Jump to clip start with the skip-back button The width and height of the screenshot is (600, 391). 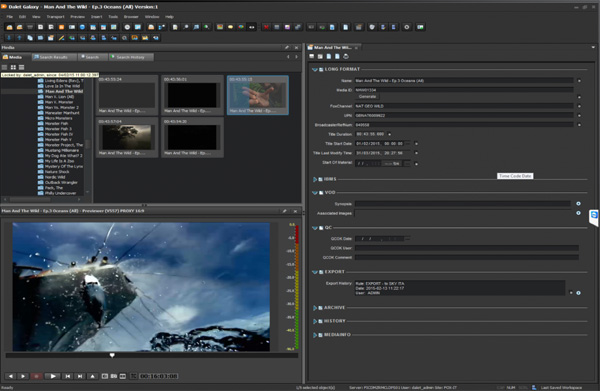68,376
